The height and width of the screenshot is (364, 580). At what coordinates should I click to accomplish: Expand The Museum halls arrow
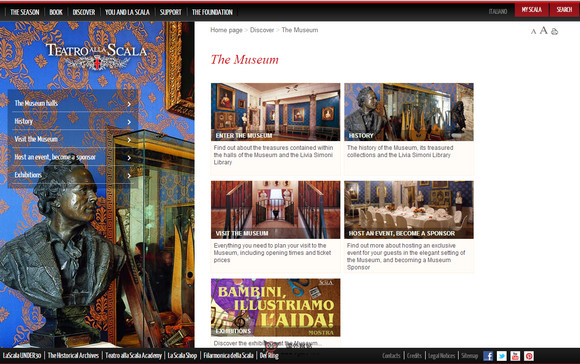coord(129,104)
